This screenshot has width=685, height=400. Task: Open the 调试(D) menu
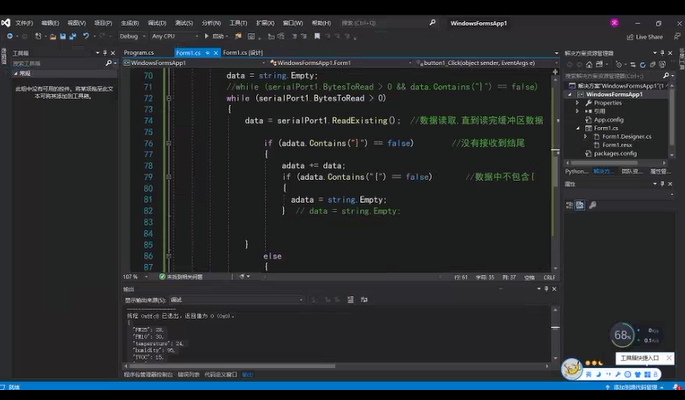157,23
